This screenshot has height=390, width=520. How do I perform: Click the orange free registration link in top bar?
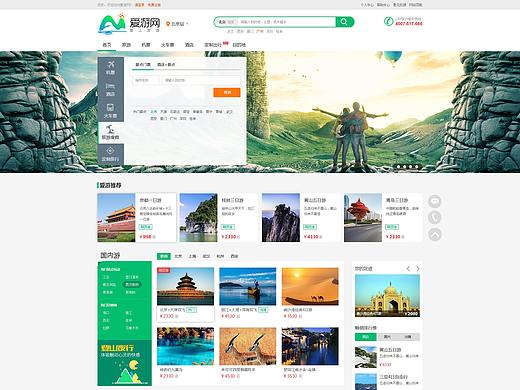[154, 5]
